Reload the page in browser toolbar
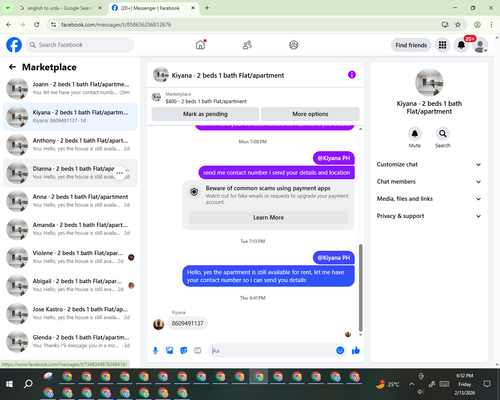 pos(37,24)
